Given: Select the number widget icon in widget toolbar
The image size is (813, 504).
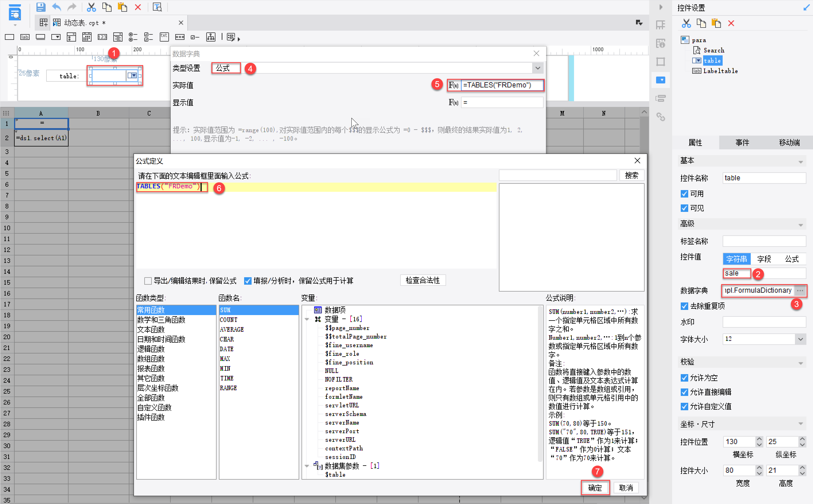Looking at the screenshot, I should coord(102,37).
